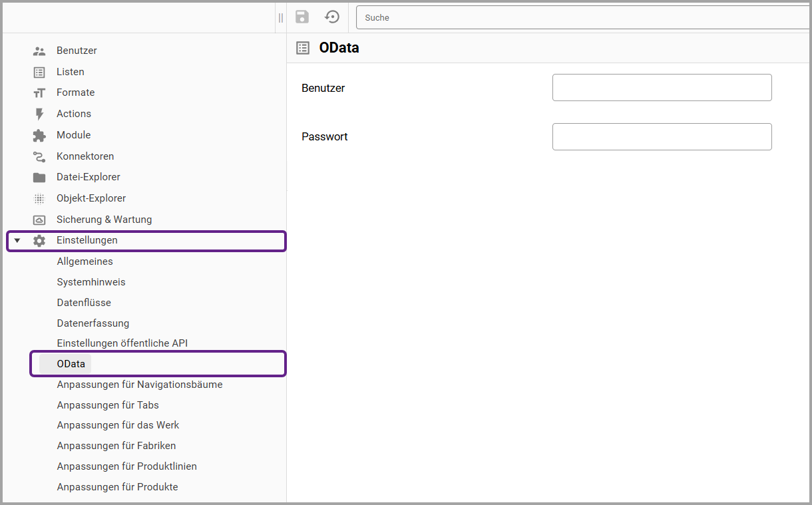The image size is (812, 505).
Task: Select Einstellungen öffentliche API
Action: [x=122, y=343]
